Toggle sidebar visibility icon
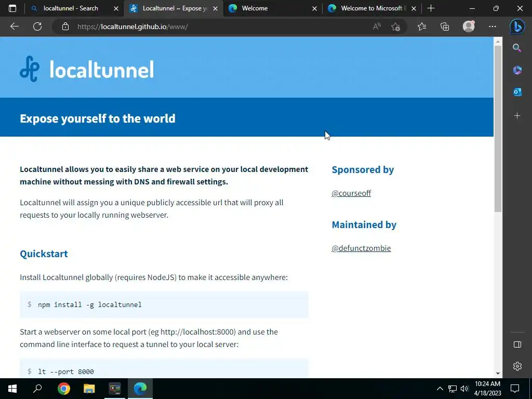Viewport: 532px width, 399px height. click(x=517, y=344)
